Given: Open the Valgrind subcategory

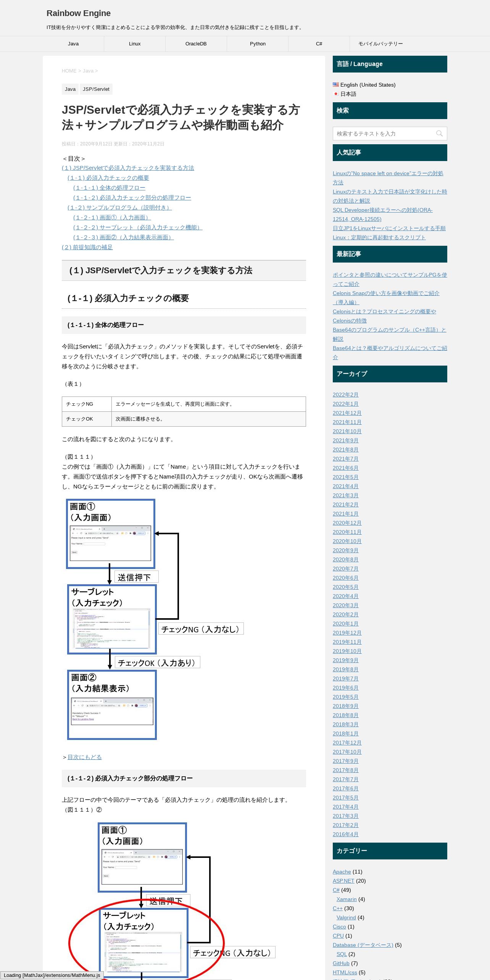Looking at the screenshot, I should point(346,917).
